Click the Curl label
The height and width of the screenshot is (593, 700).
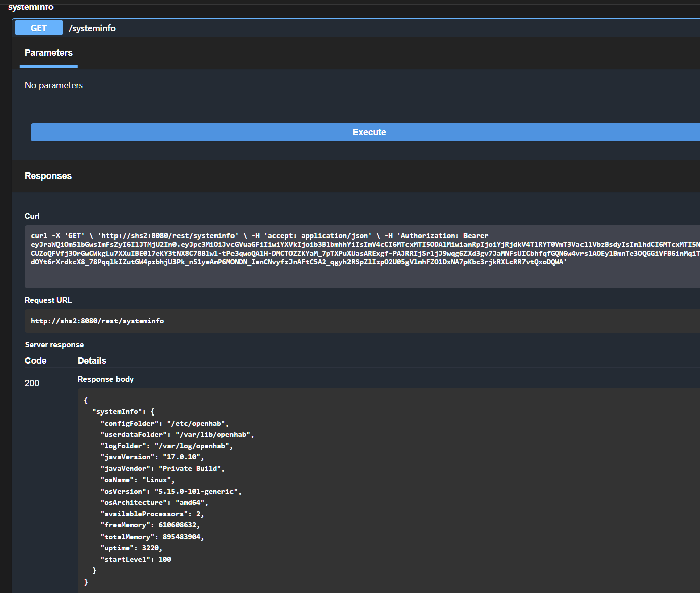[32, 216]
